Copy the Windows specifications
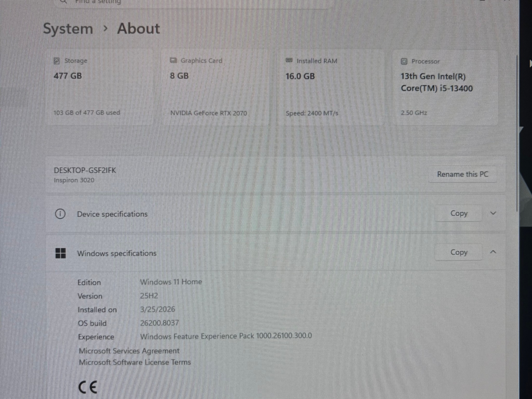Screen dimensions: 532x399 click(459, 252)
